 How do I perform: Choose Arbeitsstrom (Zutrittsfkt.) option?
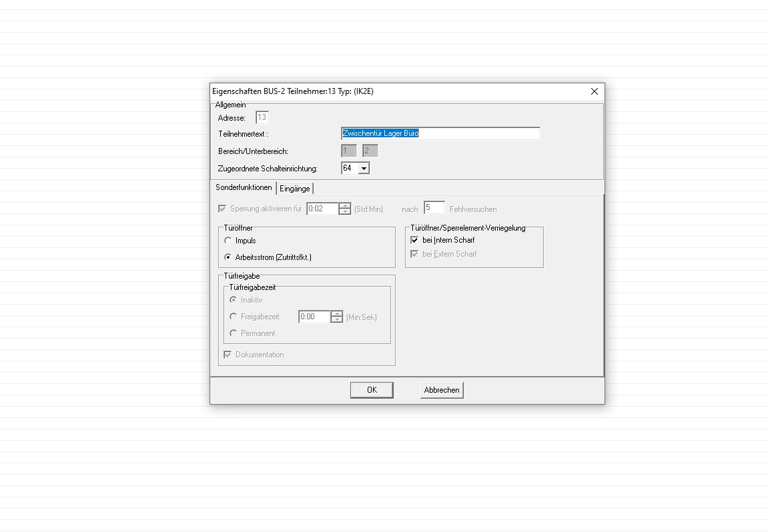point(229,257)
